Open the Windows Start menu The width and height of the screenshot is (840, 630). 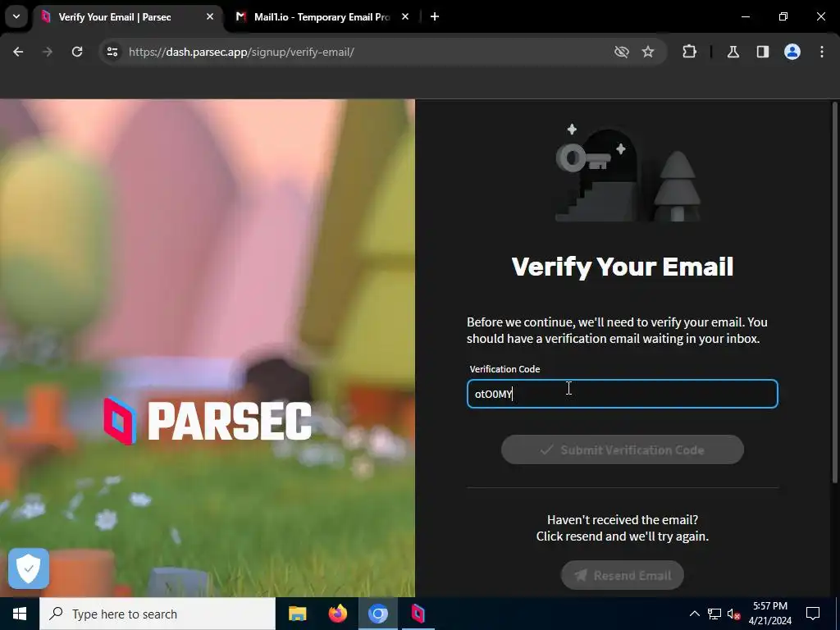click(x=20, y=614)
